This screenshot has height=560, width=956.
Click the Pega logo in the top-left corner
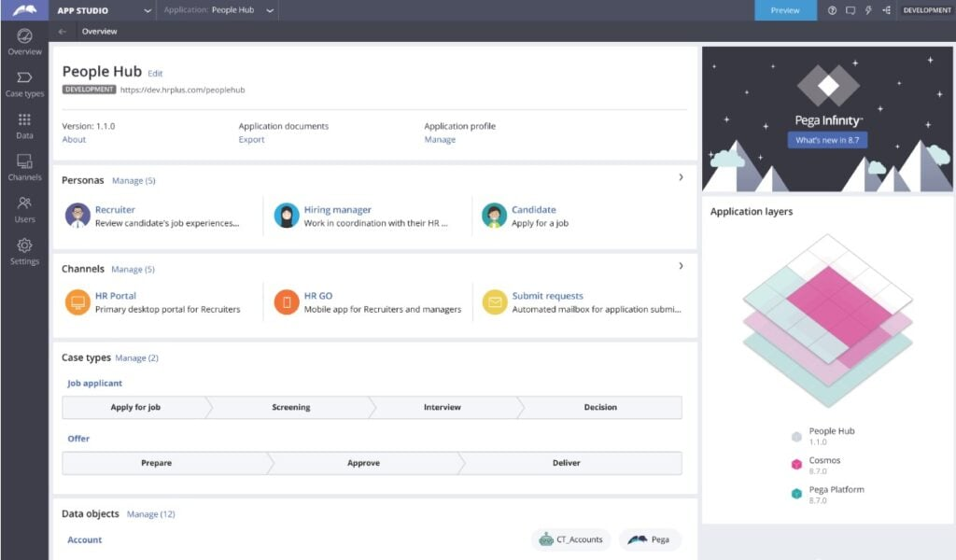(x=22, y=10)
